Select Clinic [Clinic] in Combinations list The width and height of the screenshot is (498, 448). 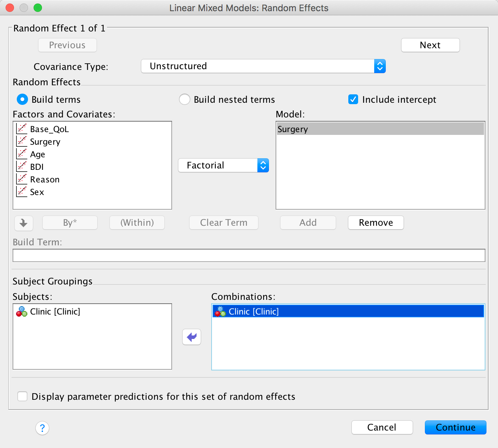coord(348,311)
